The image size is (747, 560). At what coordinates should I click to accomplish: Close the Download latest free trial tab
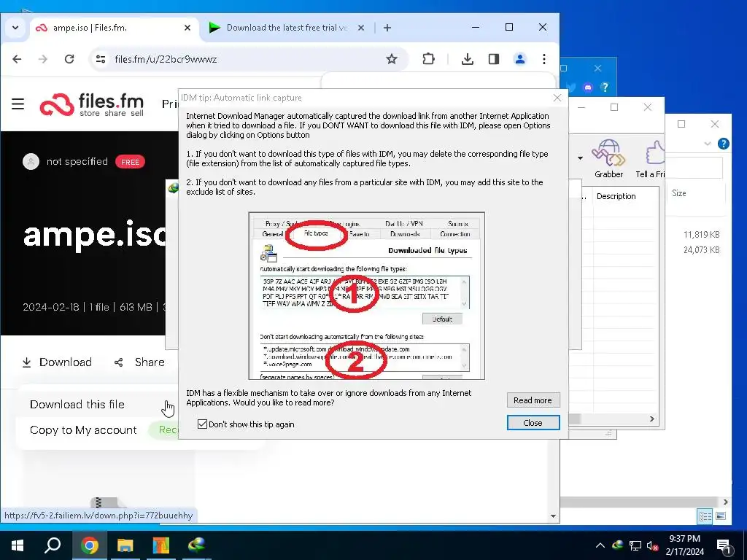361,28
